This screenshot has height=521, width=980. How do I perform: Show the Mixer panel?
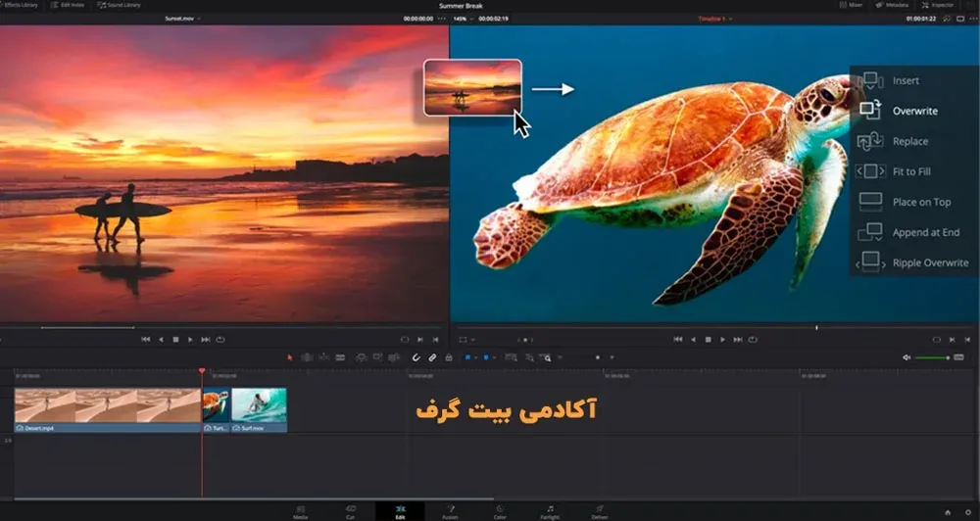(x=851, y=5)
